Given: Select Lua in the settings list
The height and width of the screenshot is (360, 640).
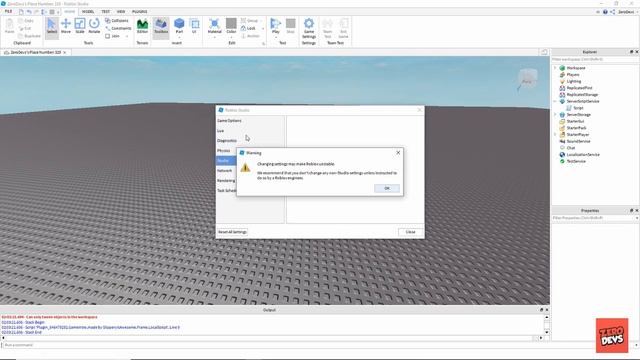Looking at the screenshot, I should click(x=221, y=131).
